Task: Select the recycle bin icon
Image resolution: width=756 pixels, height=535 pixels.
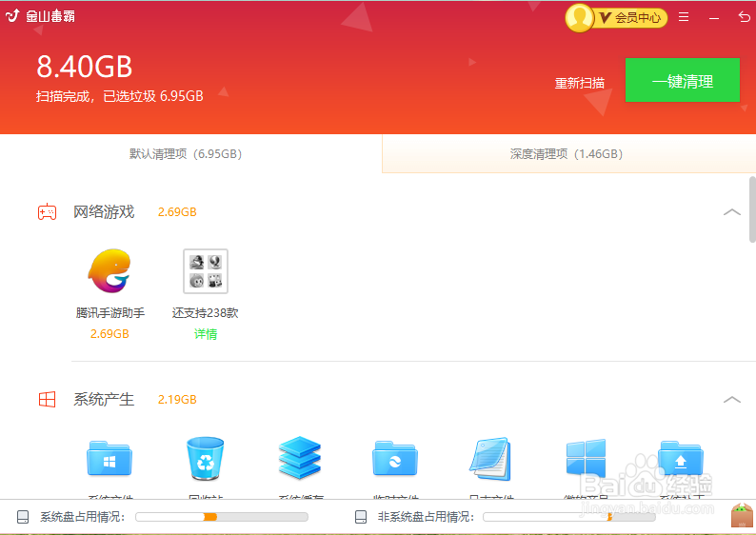Action: point(206,458)
